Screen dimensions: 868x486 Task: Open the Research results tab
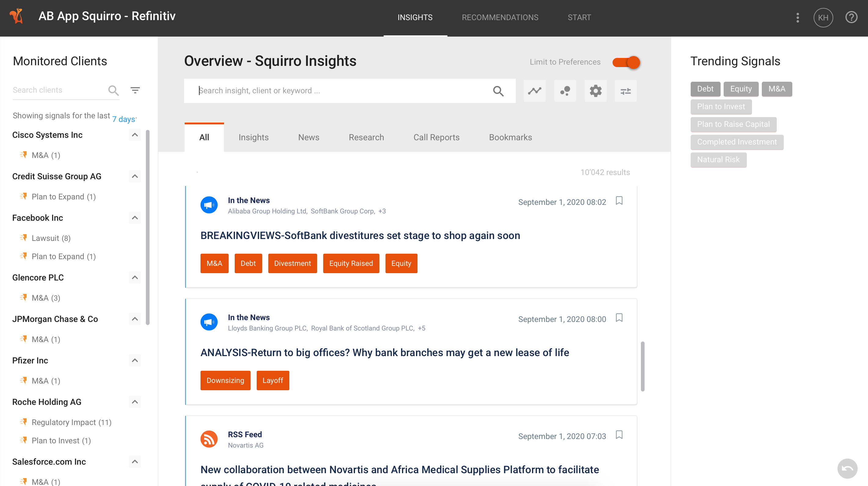click(366, 137)
